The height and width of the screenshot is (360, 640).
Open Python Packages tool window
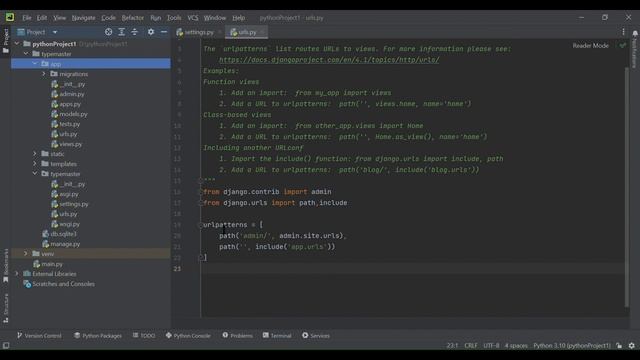[x=98, y=336]
